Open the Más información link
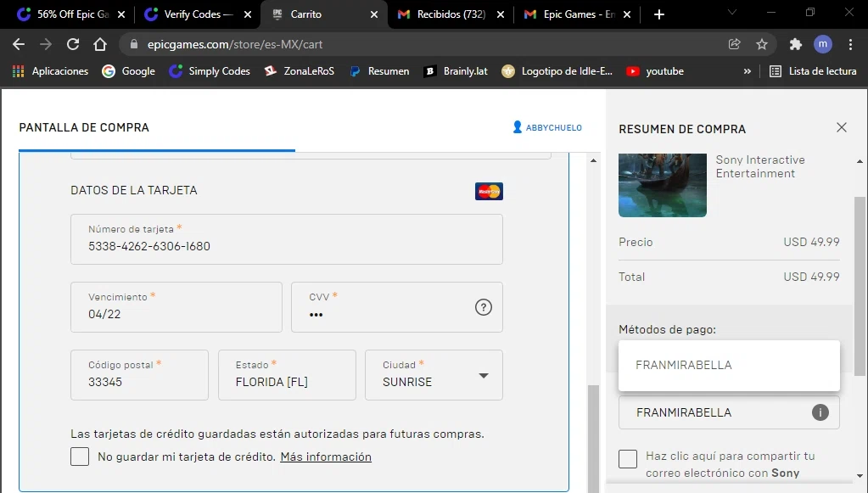This screenshot has height=493, width=868. (x=326, y=457)
